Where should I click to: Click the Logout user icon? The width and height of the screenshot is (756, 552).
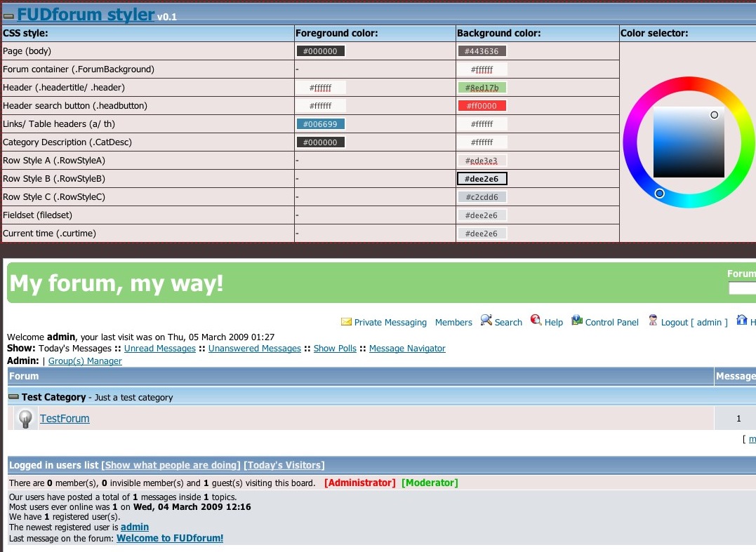click(x=653, y=320)
